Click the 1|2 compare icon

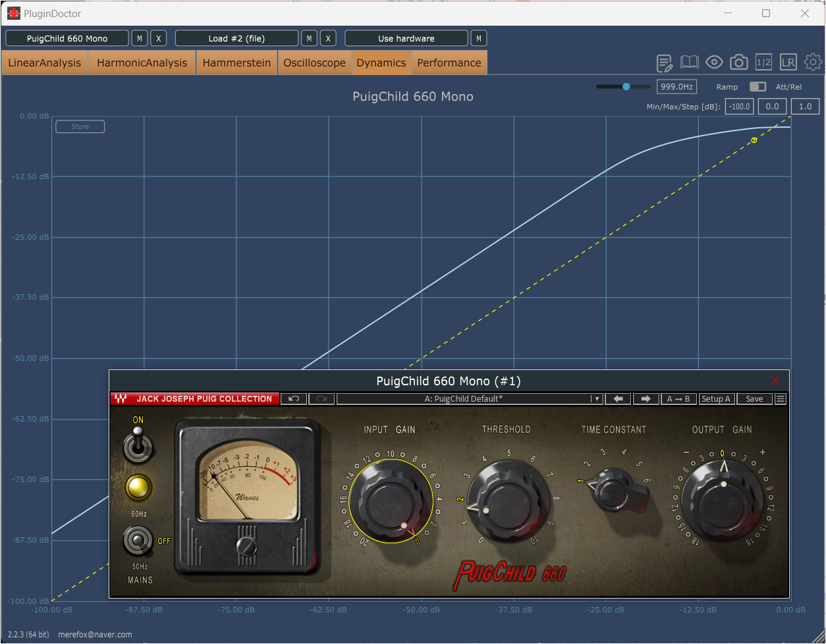(x=763, y=63)
